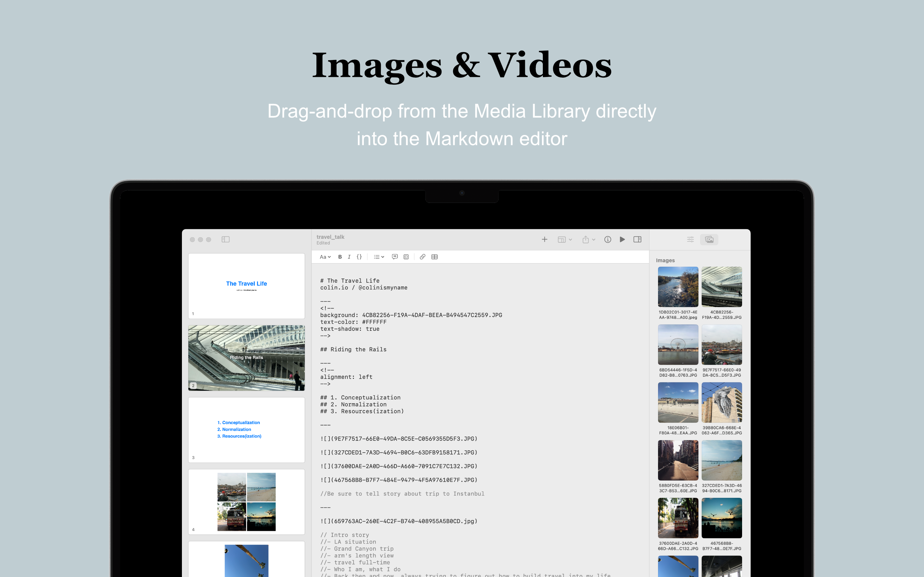Select the 4CB82256 station image thumbnail
This screenshot has width=924, height=577.
(x=722, y=287)
